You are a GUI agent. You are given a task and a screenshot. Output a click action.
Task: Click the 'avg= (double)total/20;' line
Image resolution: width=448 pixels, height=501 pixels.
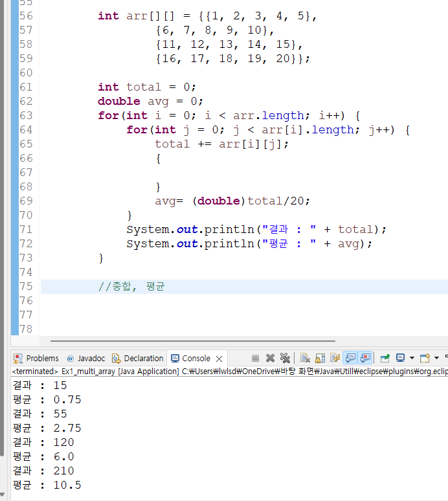click(x=232, y=201)
